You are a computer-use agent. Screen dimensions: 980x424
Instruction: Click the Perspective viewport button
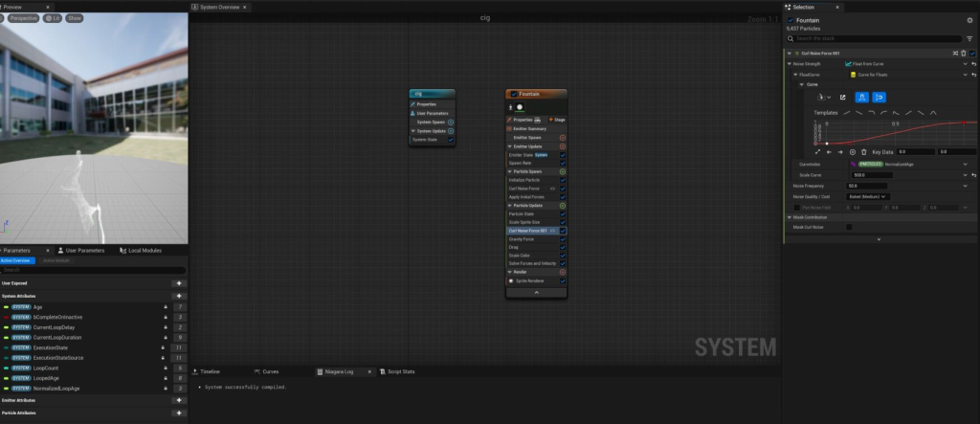pyautogui.click(x=23, y=18)
